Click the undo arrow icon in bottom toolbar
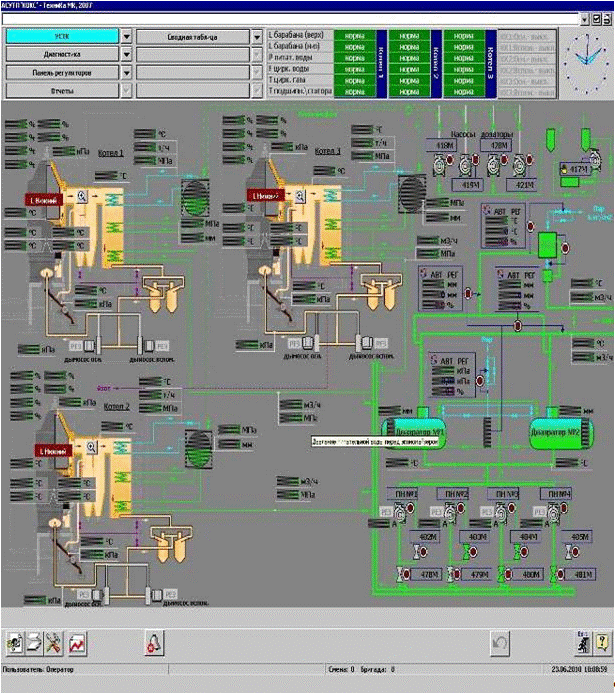Screen dimensions: 615x693 tap(500, 641)
